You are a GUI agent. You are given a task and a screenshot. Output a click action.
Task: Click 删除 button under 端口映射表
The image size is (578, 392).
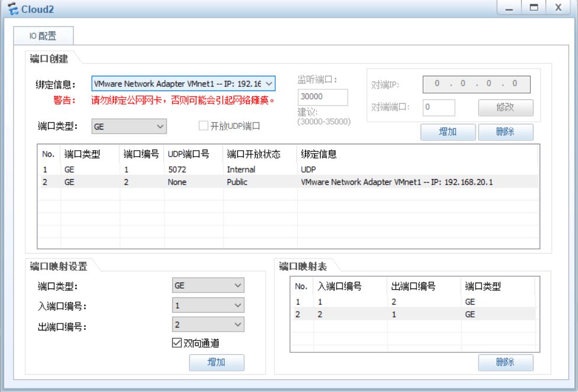coord(505,362)
